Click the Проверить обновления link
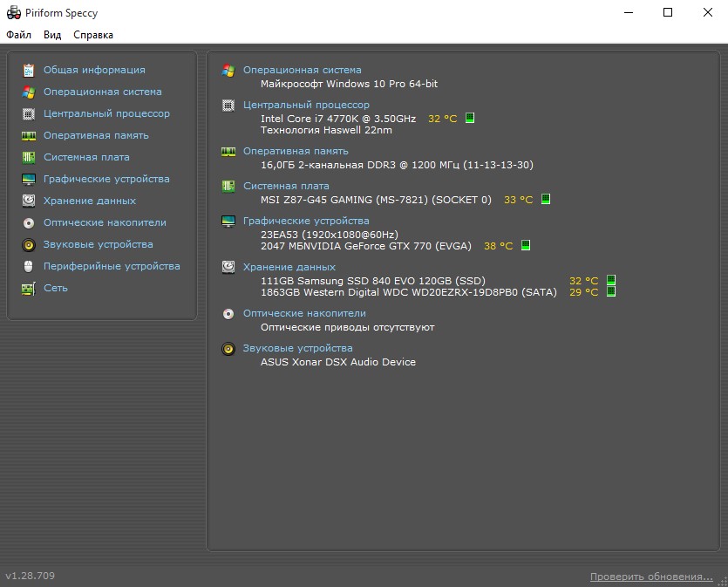728x587 pixels. pyautogui.click(x=651, y=577)
